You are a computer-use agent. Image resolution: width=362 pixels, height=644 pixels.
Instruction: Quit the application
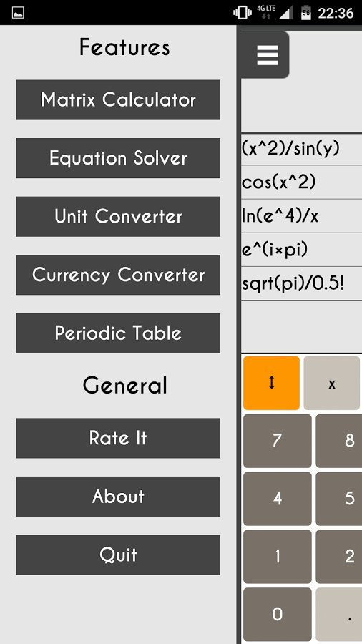point(118,555)
